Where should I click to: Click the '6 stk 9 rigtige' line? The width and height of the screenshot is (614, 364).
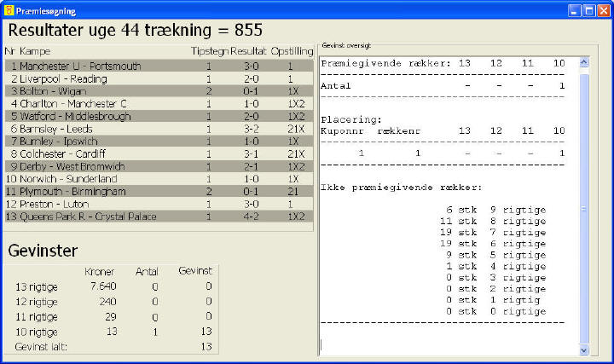point(496,210)
